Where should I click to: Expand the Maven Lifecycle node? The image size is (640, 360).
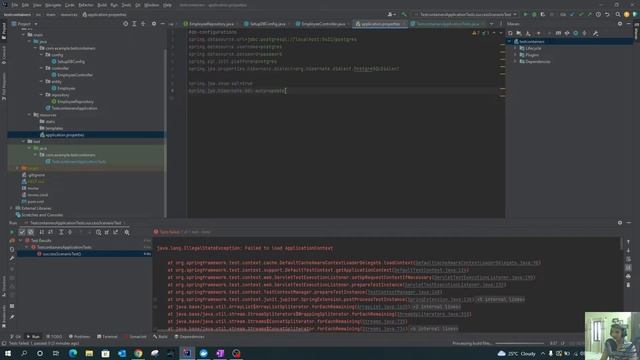(x=516, y=48)
